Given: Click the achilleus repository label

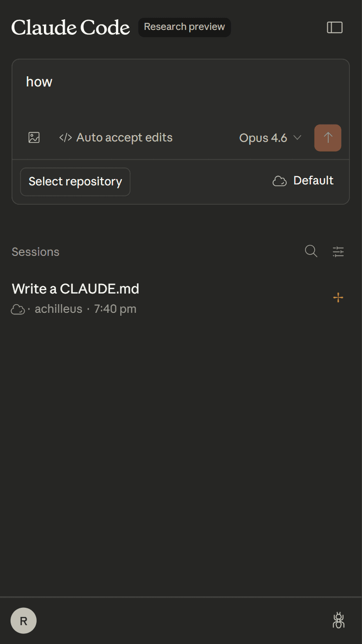Looking at the screenshot, I should [x=58, y=309].
